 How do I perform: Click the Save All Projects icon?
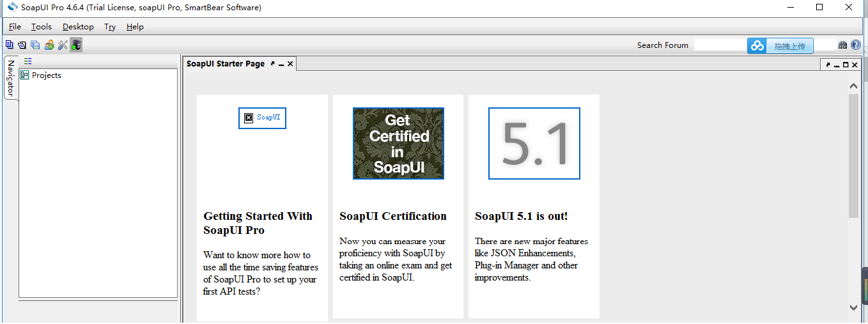click(x=35, y=45)
